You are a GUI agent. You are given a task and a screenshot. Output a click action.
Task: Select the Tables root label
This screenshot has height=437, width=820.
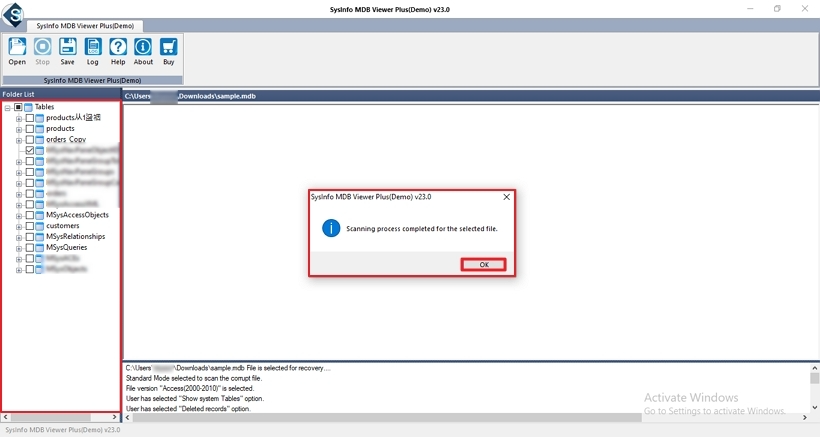44,107
